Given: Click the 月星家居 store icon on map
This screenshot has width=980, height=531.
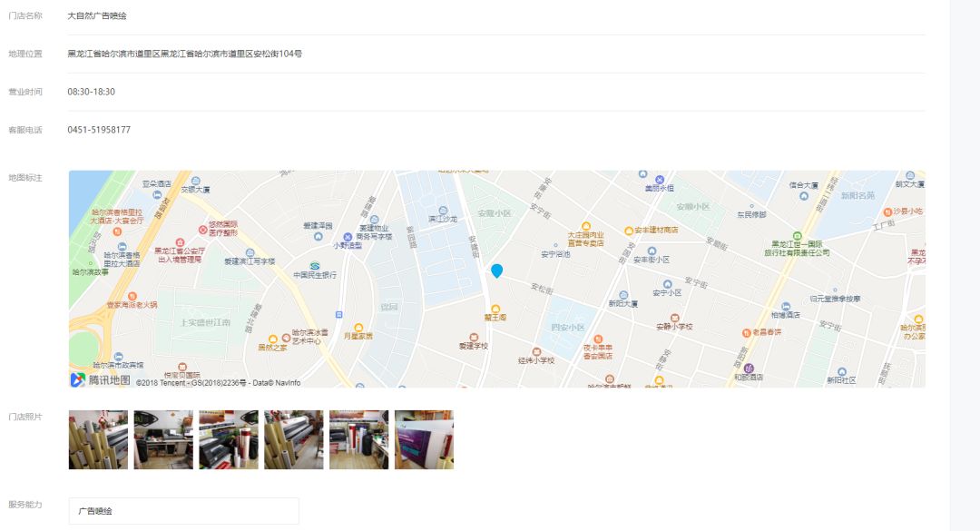Looking at the screenshot, I should click(x=358, y=327).
